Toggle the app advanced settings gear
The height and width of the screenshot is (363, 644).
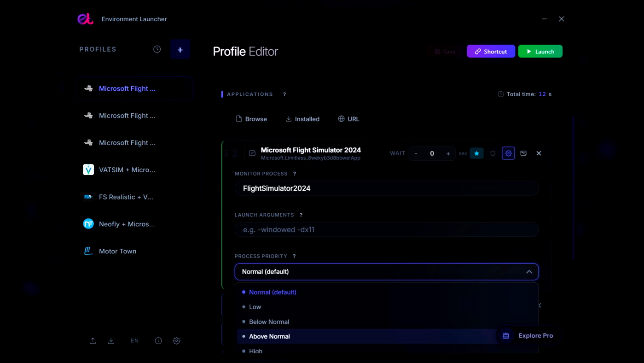coord(509,153)
